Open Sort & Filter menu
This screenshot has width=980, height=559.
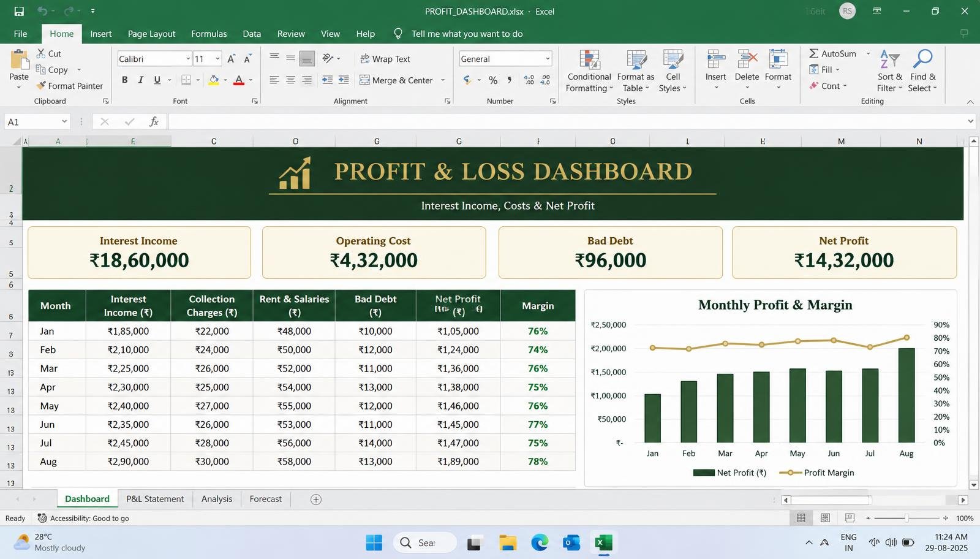889,71
